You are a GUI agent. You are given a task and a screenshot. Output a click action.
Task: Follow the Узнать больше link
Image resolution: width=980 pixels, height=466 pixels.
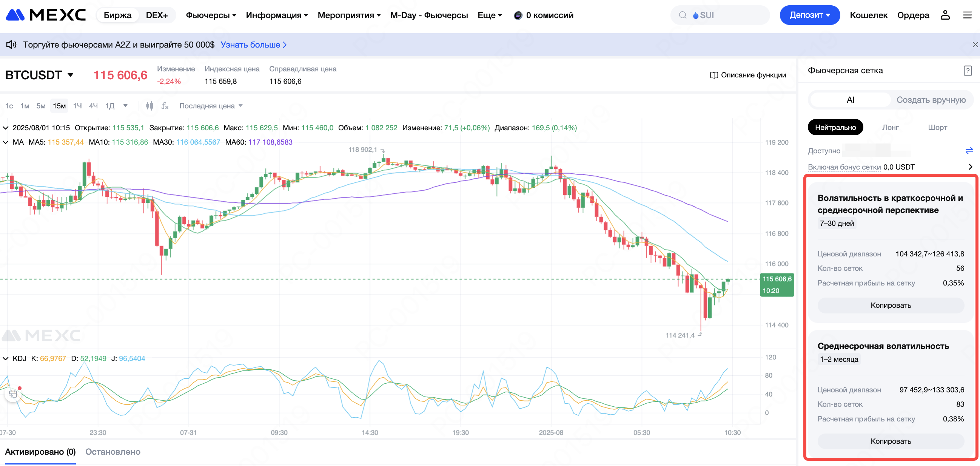pos(253,45)
